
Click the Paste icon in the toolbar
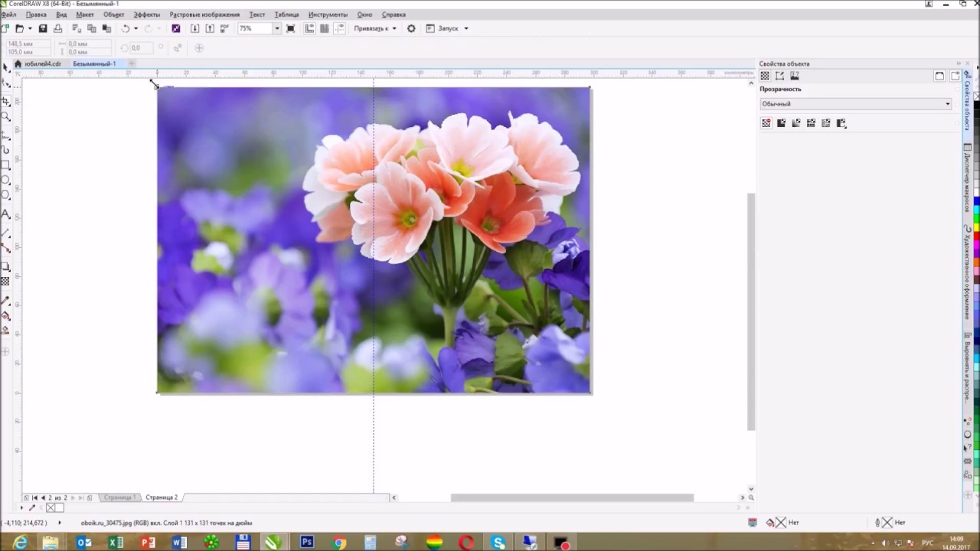coord(106,28)
